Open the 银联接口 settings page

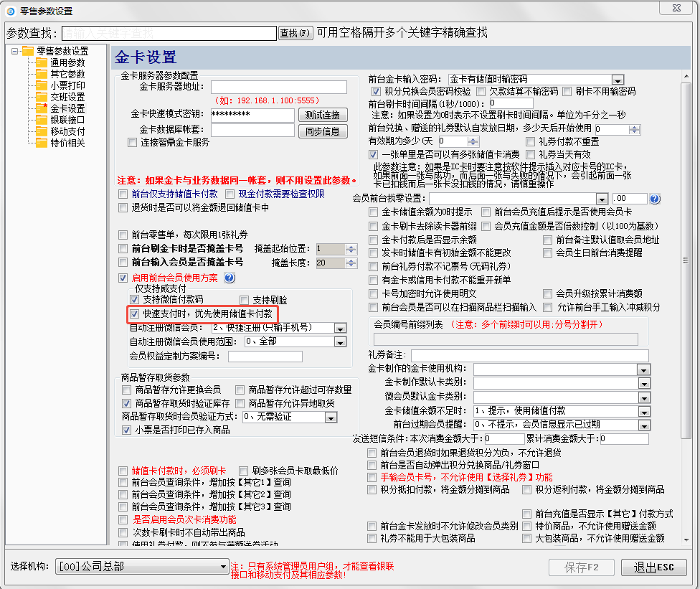pos(67,120)
